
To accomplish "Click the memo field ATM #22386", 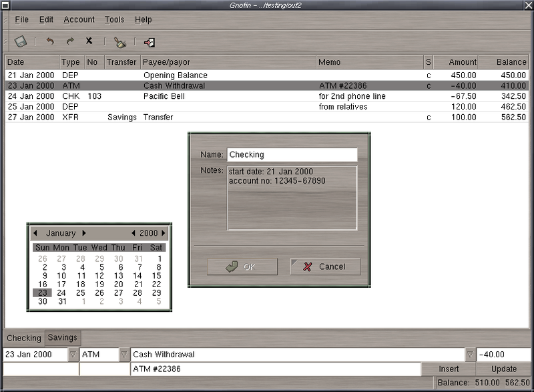I will pyautogui.click(x=276, y=369).
